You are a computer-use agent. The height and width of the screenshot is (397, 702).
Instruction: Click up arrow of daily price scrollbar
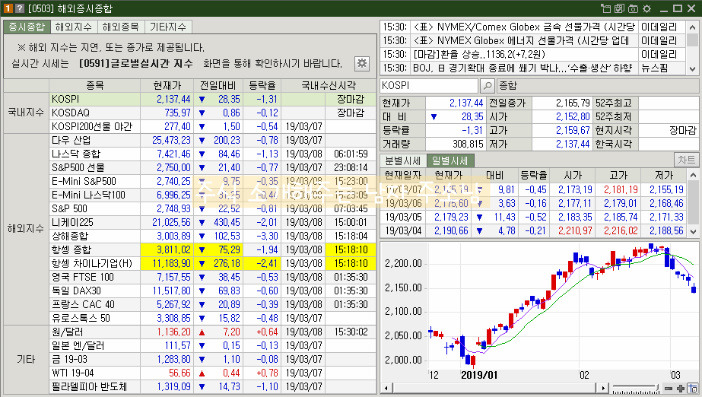[693, 175]
